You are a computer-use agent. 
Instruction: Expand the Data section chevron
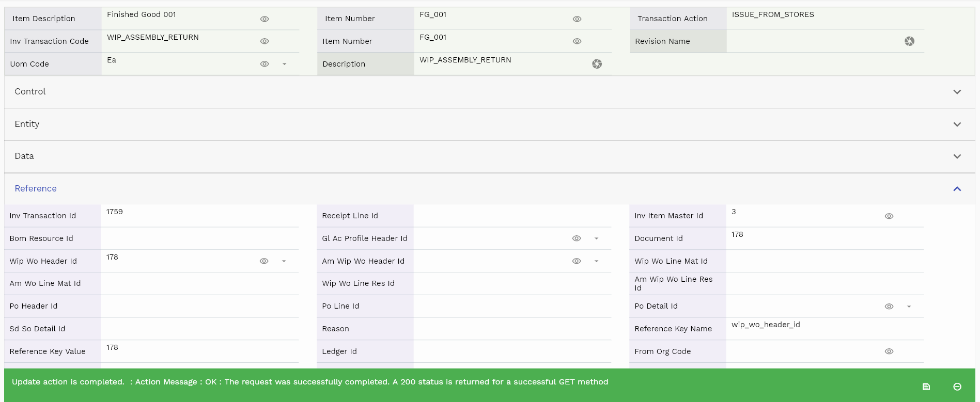957,156
